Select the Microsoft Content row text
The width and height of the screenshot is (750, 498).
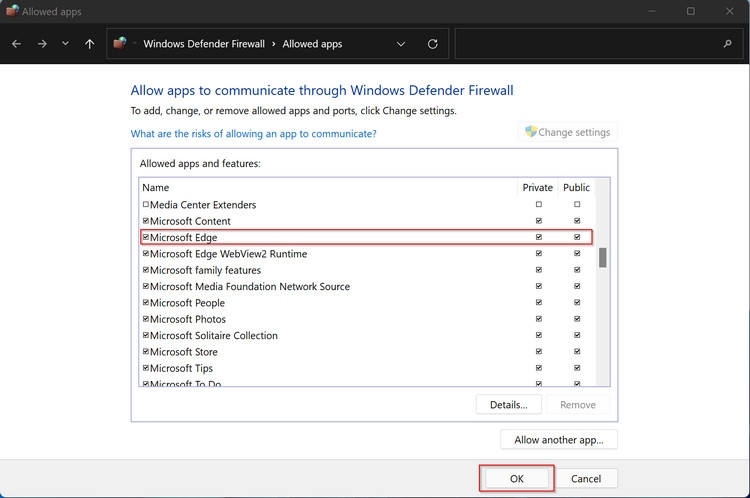pos(190,221)
